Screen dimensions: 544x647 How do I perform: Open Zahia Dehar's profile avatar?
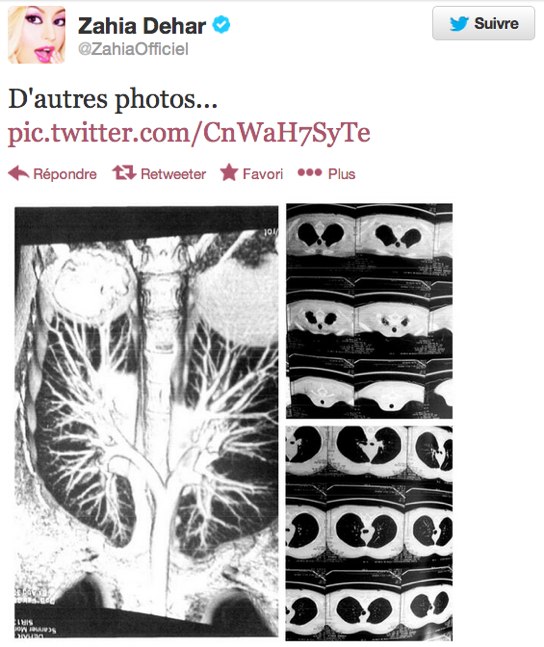coord(37,35)
